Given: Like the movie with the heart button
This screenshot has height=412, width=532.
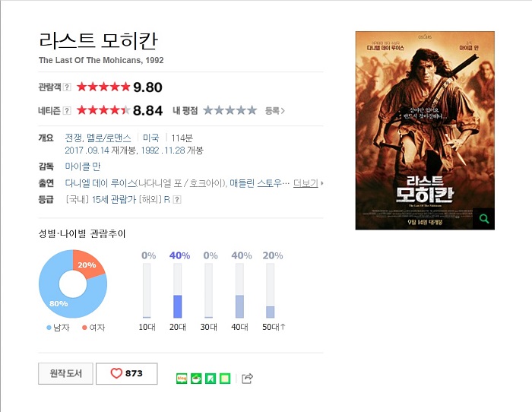Looking at the screenshot, I should (x=127, y=374).
